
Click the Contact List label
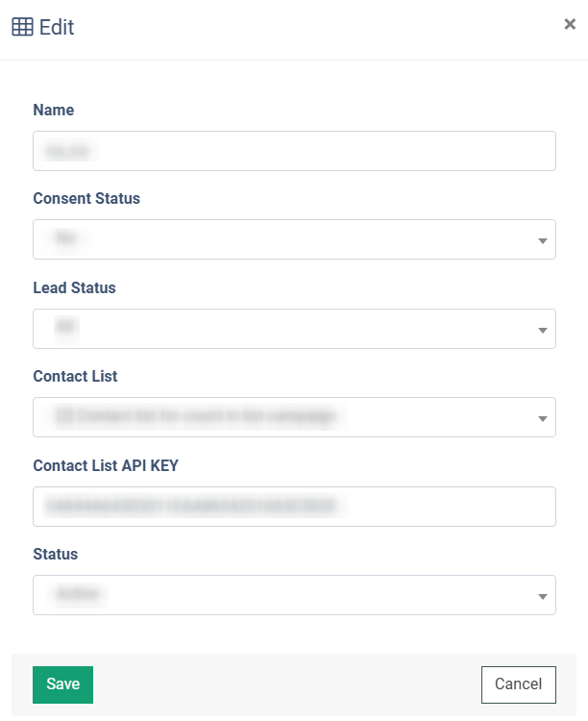(x=75, y=377)
